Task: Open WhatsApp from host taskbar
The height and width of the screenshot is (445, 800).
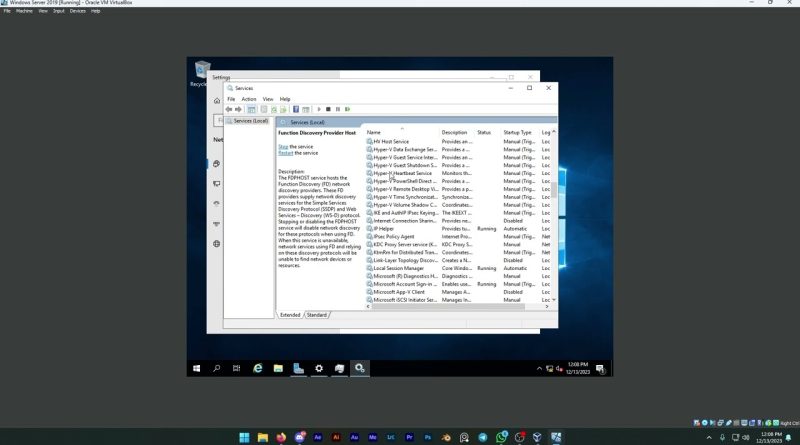Action: pyautogui.click(x=502, y=437)
